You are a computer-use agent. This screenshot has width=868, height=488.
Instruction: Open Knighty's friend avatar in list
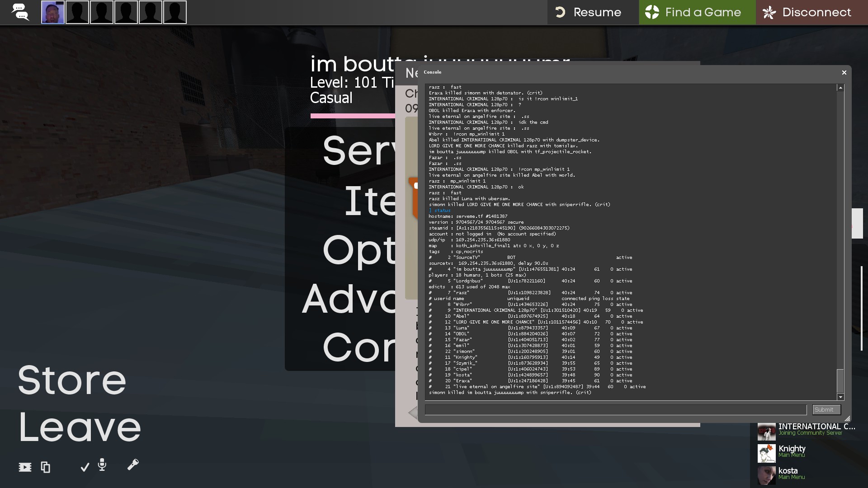[x=766, y=453]
